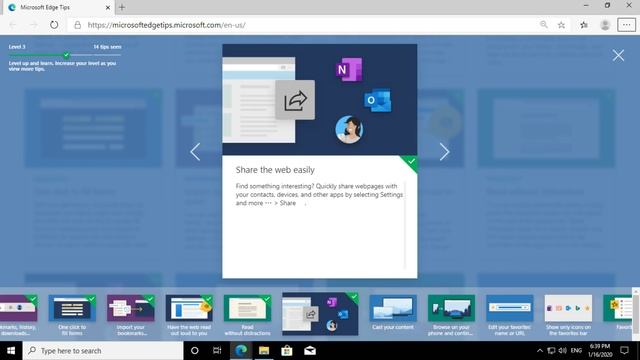Open a new tab with plus button
This screenshot has height=360, width=640.
[122, 7]
